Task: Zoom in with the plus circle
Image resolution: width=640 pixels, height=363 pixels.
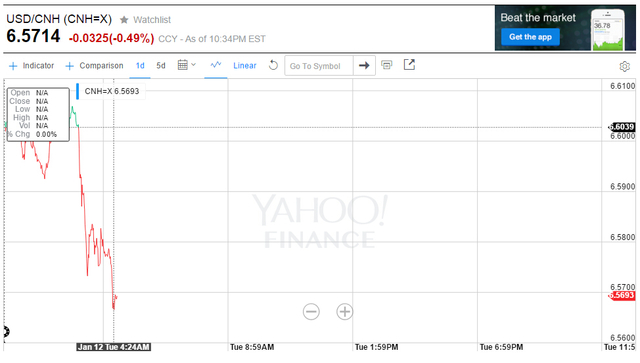Action: point(344,312)
